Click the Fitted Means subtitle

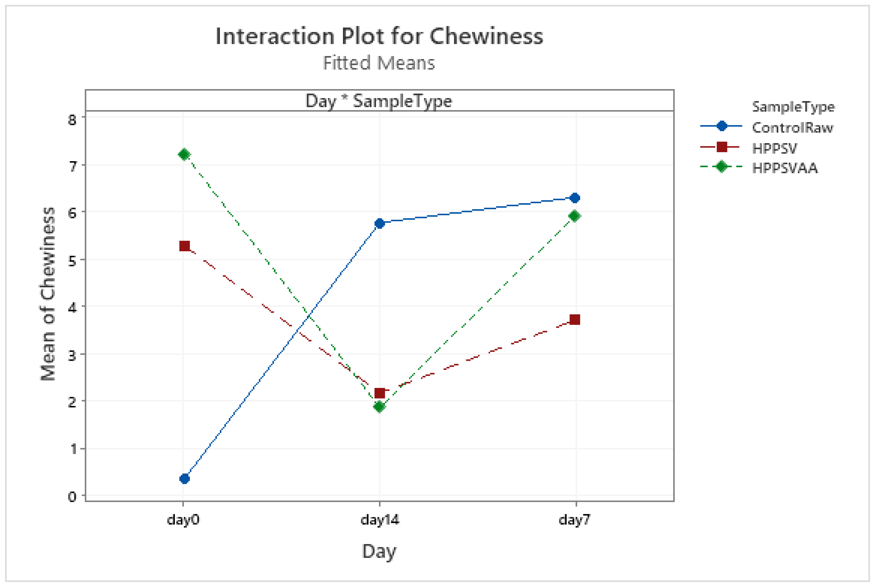coord(379,63)
